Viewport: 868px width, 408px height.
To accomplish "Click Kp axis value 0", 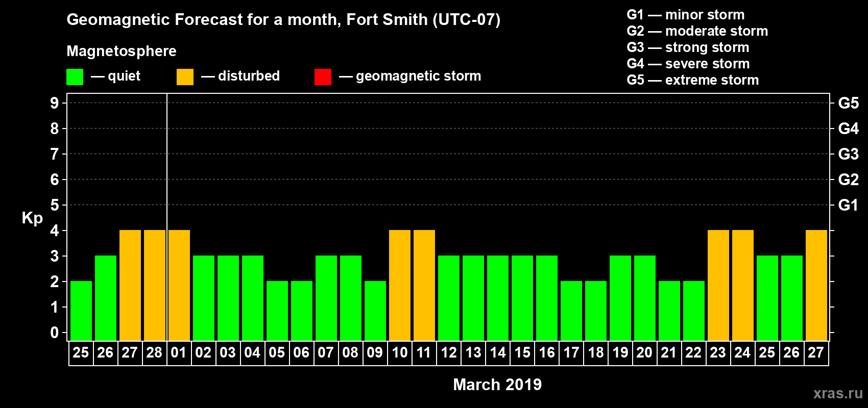I will tap(55, 333).
